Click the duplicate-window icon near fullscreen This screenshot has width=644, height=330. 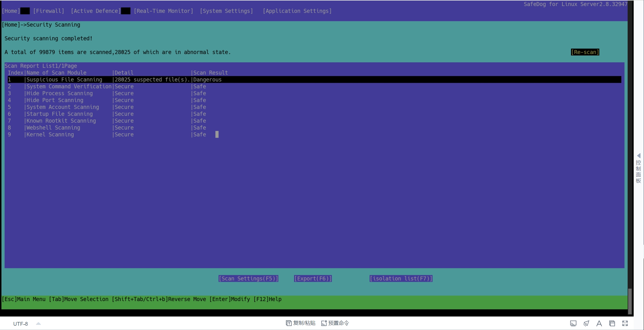(x=612, y=323)
